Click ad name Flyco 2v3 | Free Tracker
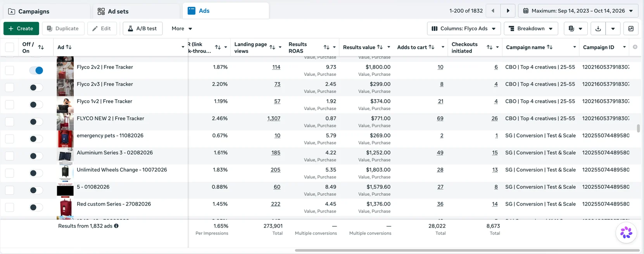 tap(105, 84)
